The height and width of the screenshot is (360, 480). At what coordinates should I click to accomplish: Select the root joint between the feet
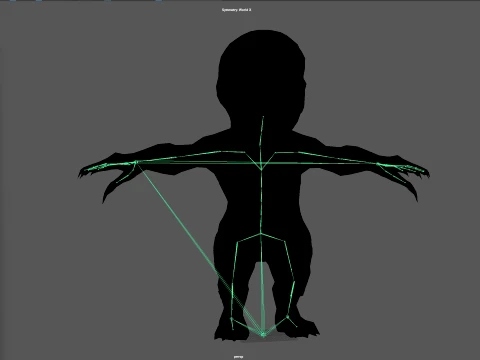263,334
